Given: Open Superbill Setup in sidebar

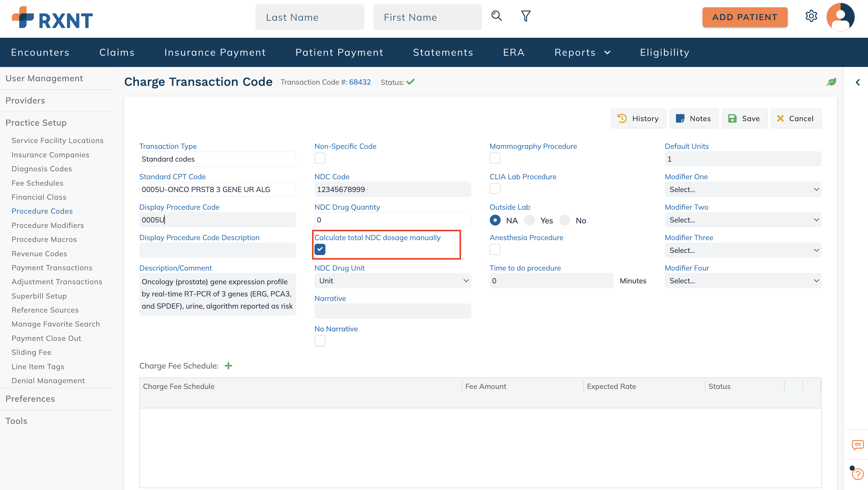Looking at the screenshot, I should click(x=39, y=296).
